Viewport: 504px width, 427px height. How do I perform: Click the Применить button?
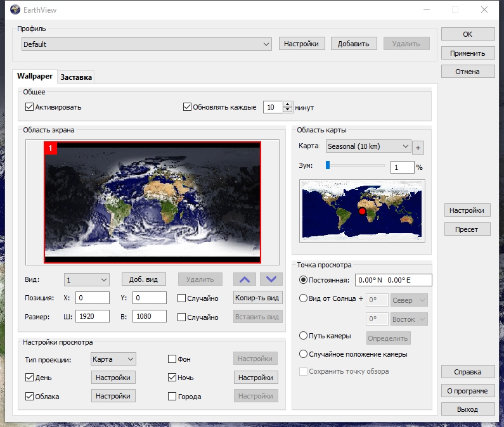click(468, 53)
